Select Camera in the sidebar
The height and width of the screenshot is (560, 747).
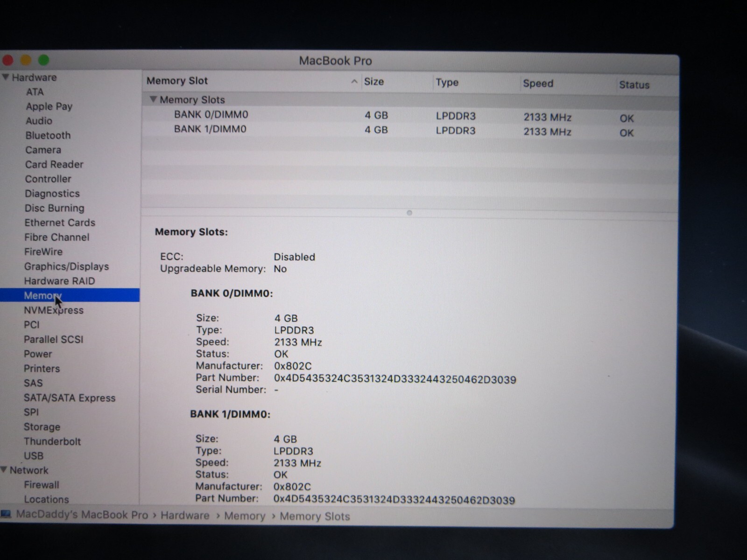[x=43, y=150]
